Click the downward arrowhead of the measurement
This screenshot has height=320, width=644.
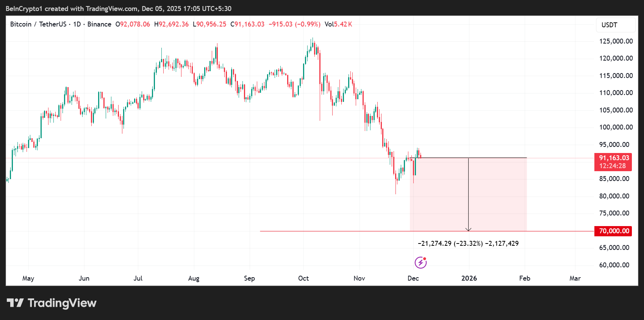click(x=468, y=229)
